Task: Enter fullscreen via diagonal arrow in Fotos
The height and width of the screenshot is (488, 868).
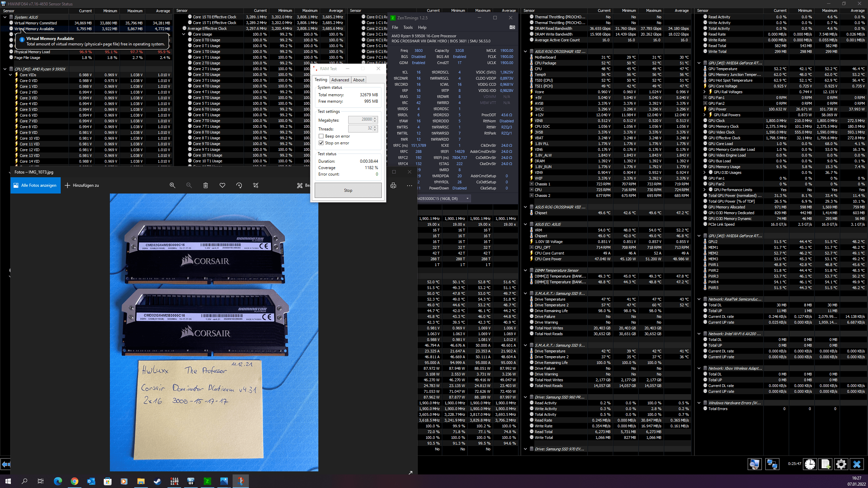Action: tap(410, 472)
